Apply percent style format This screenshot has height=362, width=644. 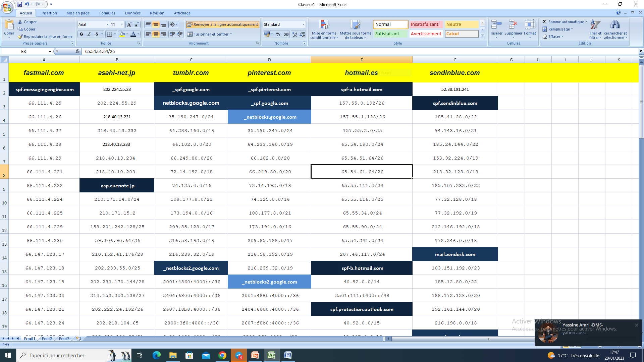278,34
